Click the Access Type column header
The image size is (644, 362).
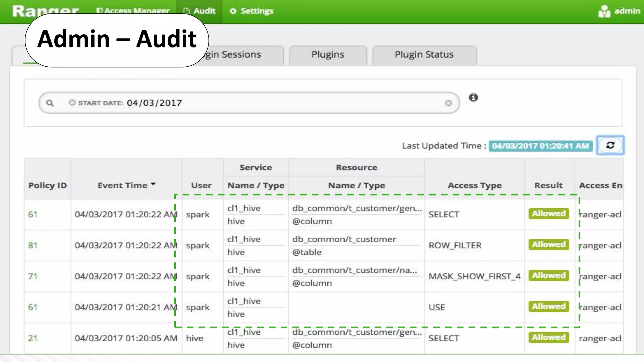pos(475,185)
